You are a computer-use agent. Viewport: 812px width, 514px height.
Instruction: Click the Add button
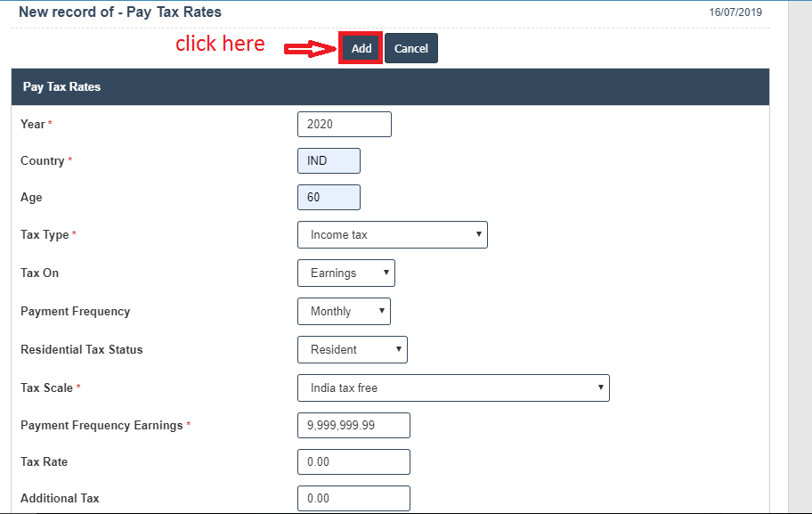point(361,49)
